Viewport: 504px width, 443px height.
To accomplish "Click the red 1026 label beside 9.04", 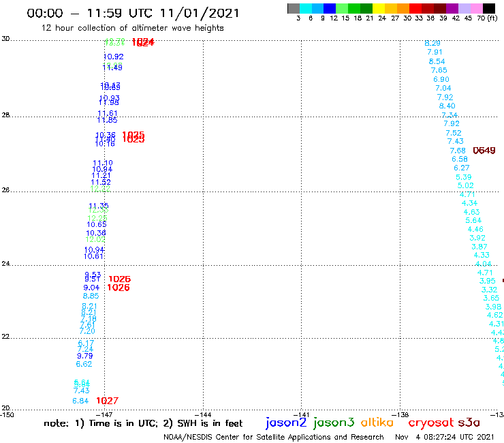I will pos(119,288).
